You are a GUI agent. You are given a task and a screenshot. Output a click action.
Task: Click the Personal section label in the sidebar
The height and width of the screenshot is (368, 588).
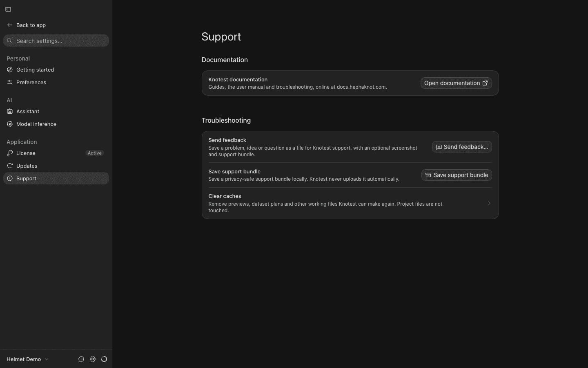(x=18, y=58)
